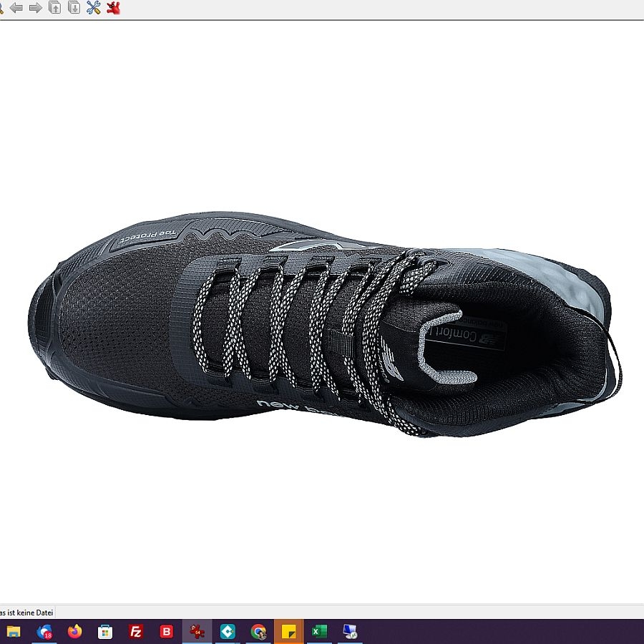Click the 'ist keine Datei' status bar text
Viewport: 644px width, 644px height.
pos(27,613)
